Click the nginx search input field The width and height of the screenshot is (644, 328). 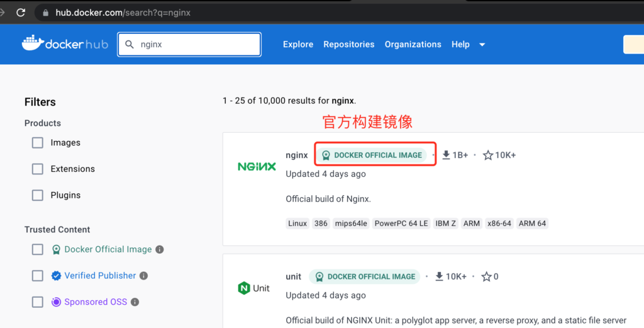point(189,45)
